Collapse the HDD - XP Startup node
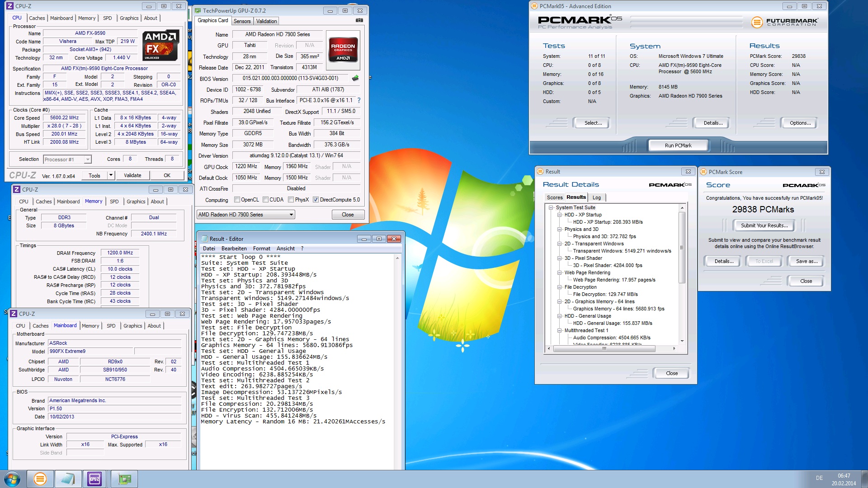 pyautogui.click(x=560, y=215)
